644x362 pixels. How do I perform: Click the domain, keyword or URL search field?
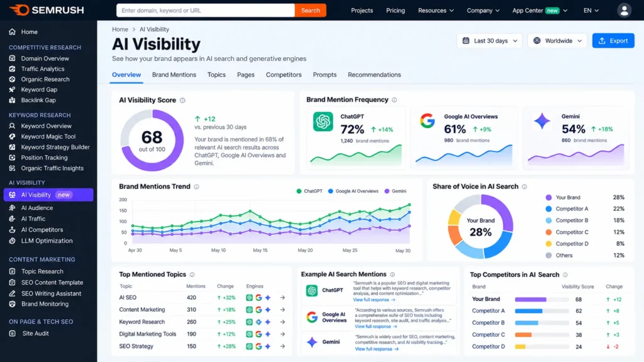tap(206, 10)
